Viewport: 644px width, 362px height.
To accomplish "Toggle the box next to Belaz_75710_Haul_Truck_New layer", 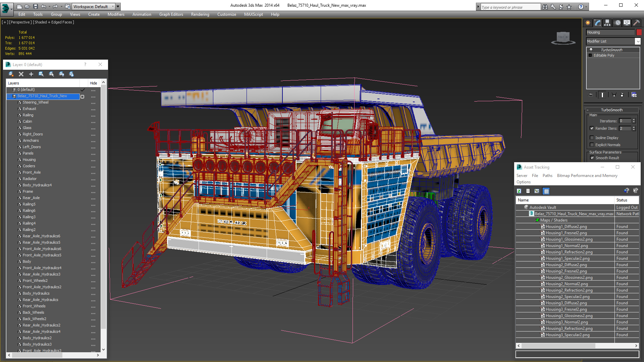I will click(x=83, y=97).
